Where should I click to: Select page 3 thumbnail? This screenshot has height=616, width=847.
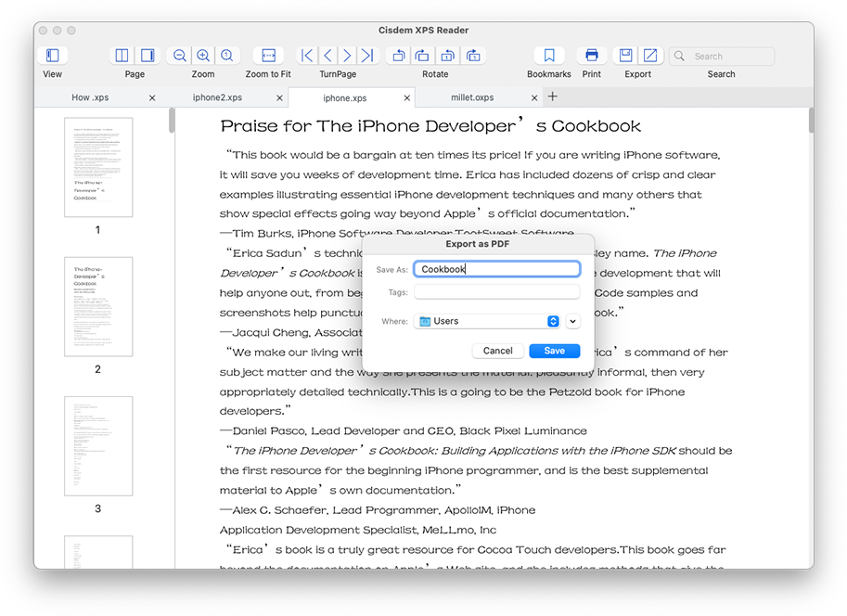tap(98, 446)
